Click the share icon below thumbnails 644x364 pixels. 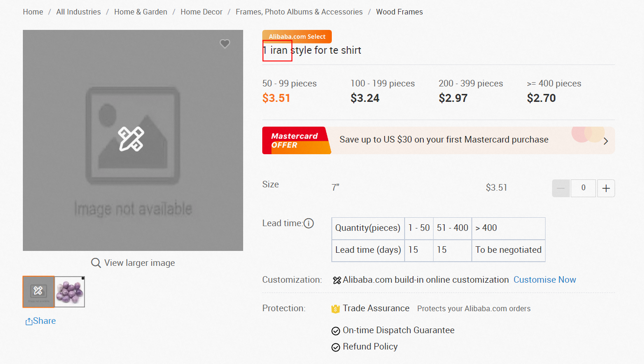coord(29,321)
